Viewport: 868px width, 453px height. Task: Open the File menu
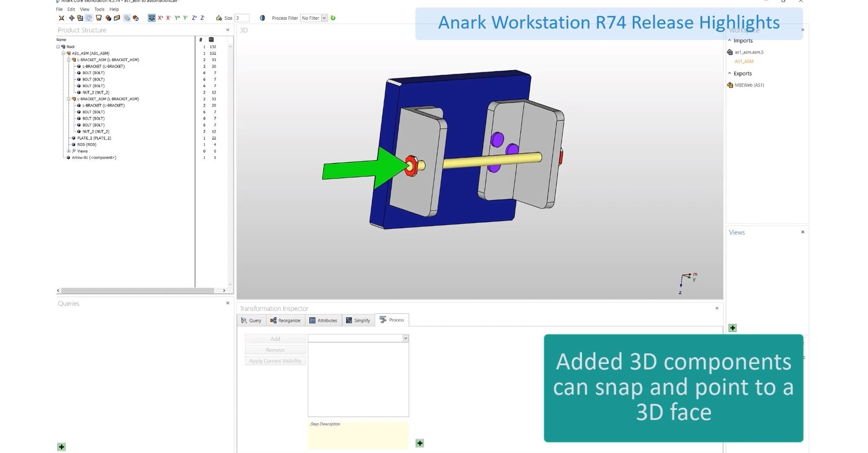(59, 9)
